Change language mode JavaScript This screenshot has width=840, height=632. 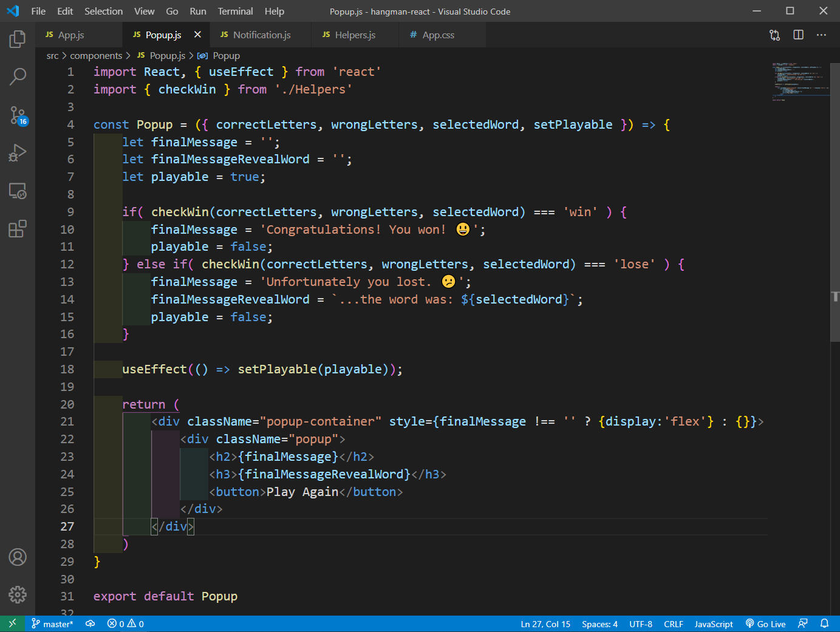(714, 624)
